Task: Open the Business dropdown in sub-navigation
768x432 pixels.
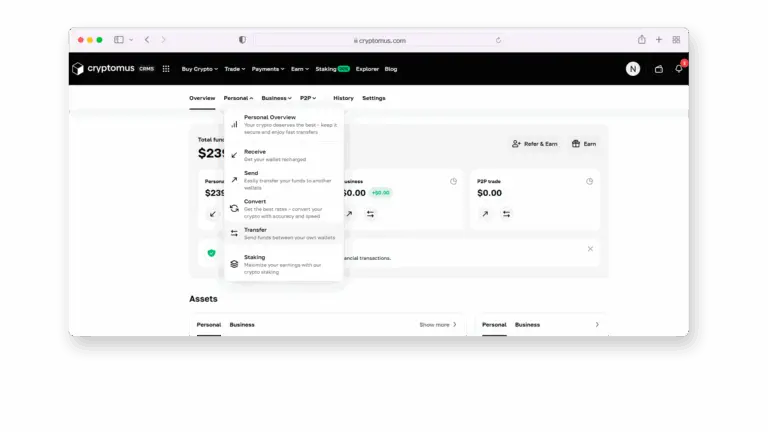Action: (276, 98)
